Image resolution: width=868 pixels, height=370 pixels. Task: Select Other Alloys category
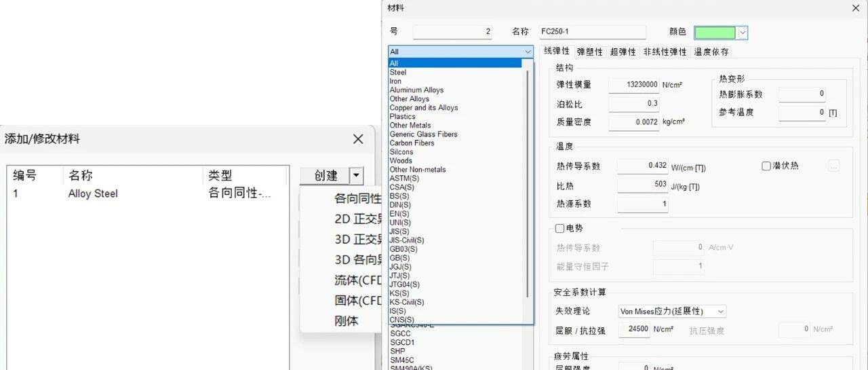tap(410, 98)
